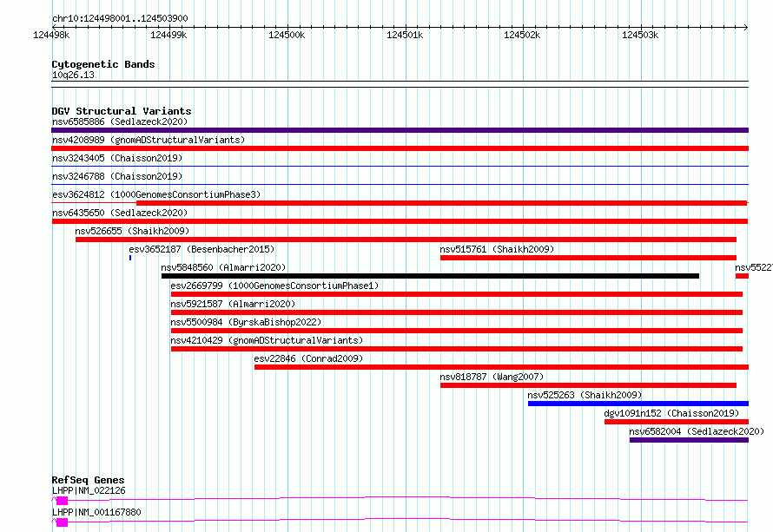This screenshot has width=773, height=532.
Task: Click the chr10:124498001..124503900 region text
Action: 120,18
